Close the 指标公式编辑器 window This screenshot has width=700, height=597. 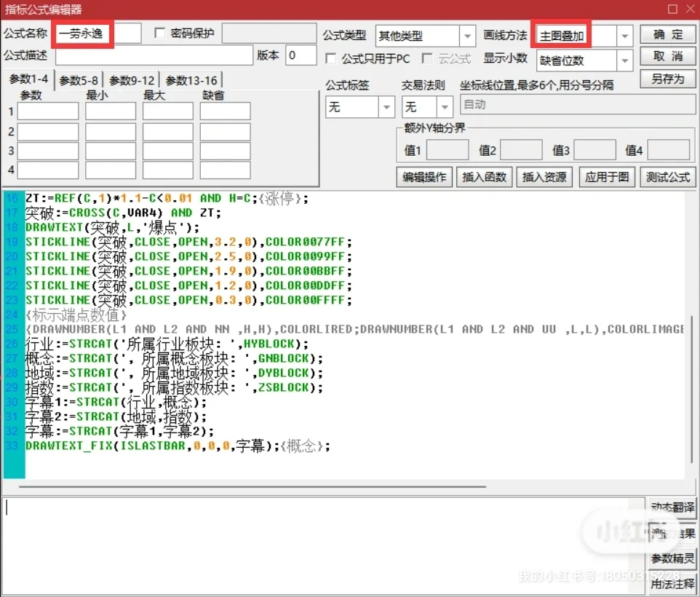(x=691, y=9)
